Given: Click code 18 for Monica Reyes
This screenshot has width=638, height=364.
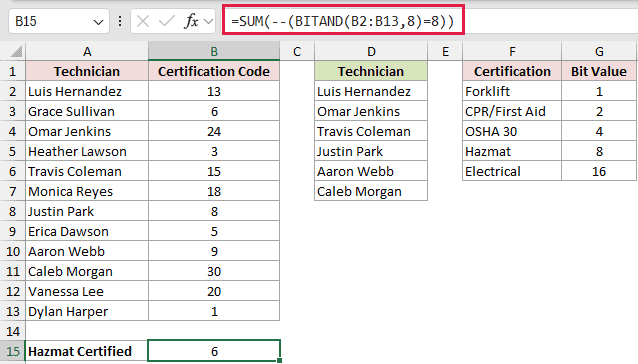Looking at the screenshot, I should (x=214, y=191).
